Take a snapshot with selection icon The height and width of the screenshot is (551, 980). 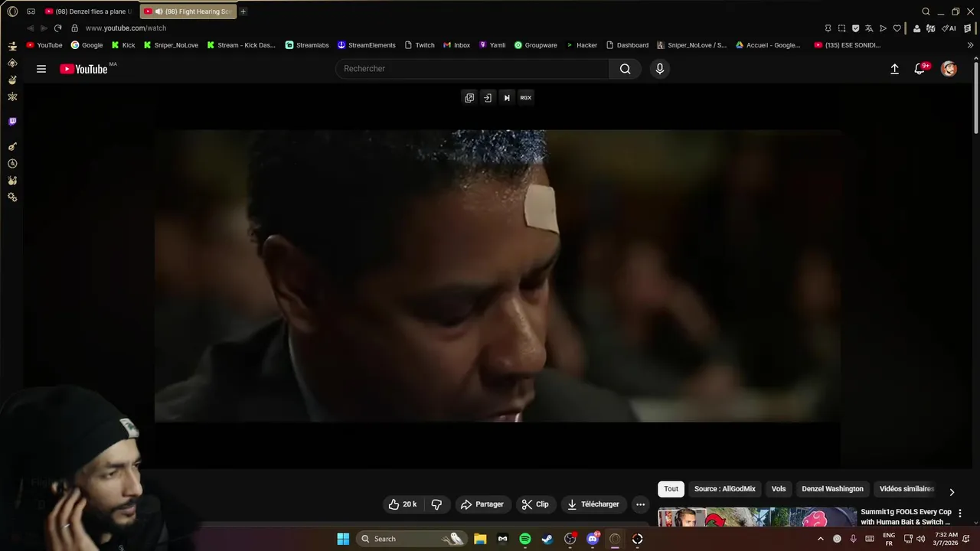tap(841, 28)
